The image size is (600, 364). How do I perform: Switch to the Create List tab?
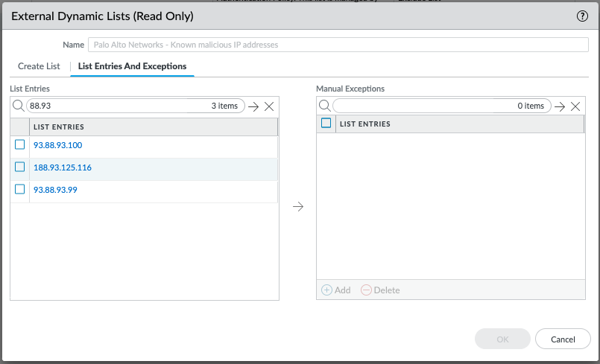tap(39, 66)
